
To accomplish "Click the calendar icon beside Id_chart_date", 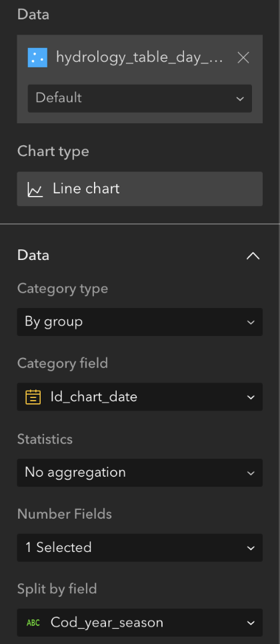I will coord(33,397).
